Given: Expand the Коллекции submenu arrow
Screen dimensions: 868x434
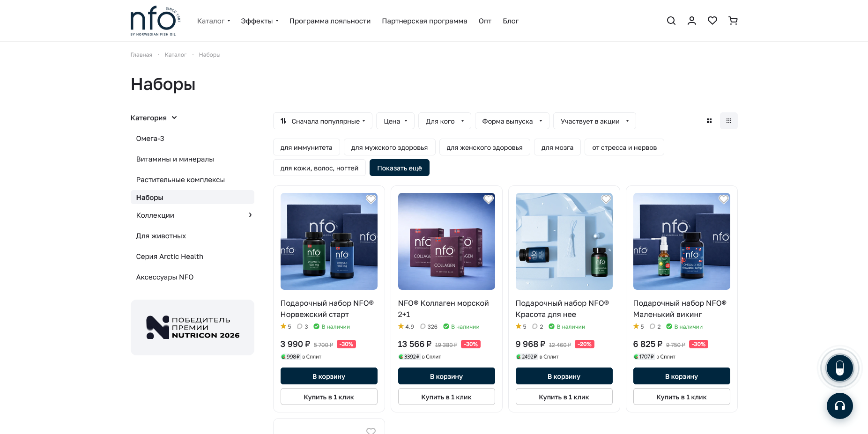Looking at the screenshot, I should [x=250, y=215].
